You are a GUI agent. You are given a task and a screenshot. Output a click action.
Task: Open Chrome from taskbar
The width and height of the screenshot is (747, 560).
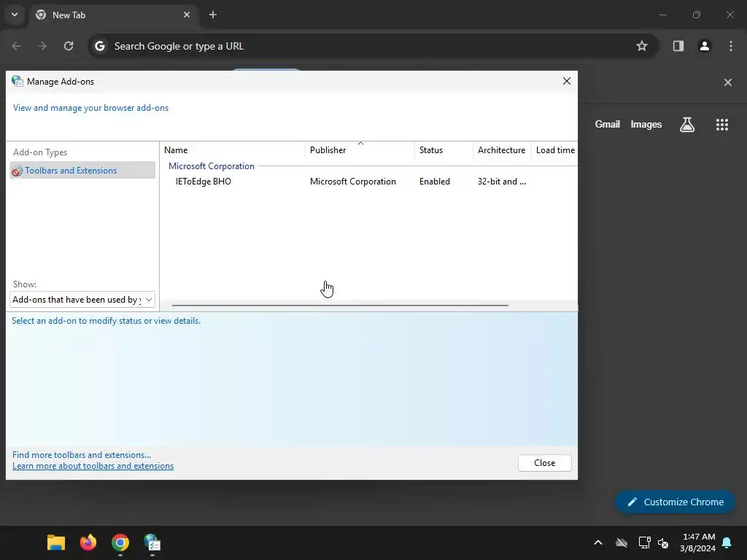click(x=120, y=542)
